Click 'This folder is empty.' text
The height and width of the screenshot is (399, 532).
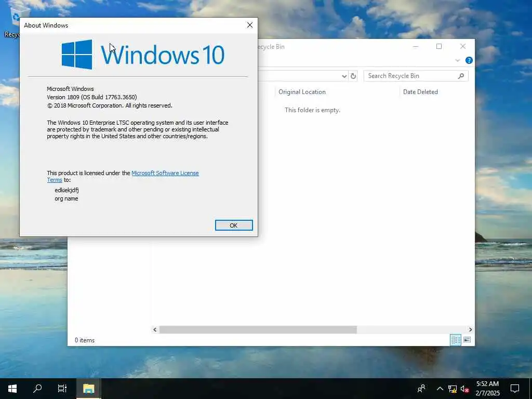coord(312,110)
